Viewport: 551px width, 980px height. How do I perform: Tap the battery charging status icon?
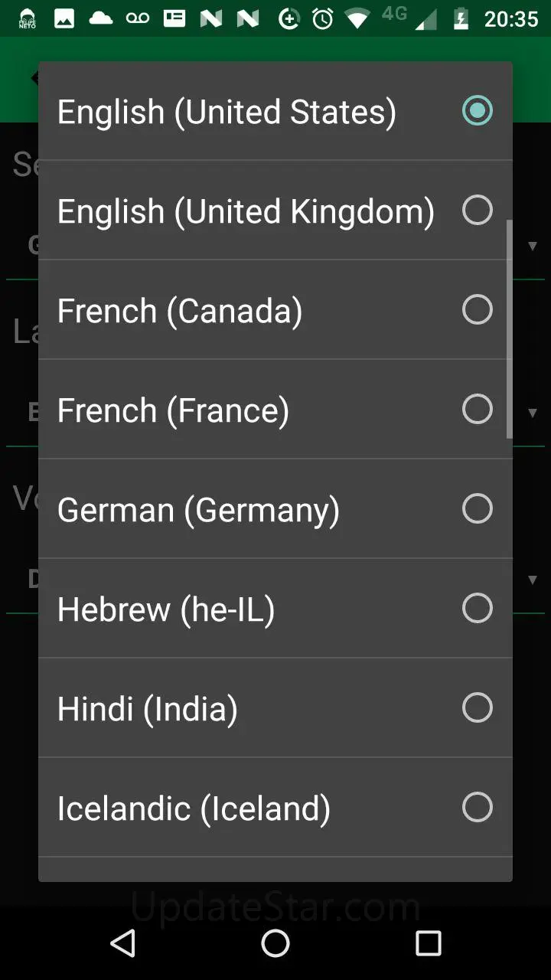tap(461, 19)
